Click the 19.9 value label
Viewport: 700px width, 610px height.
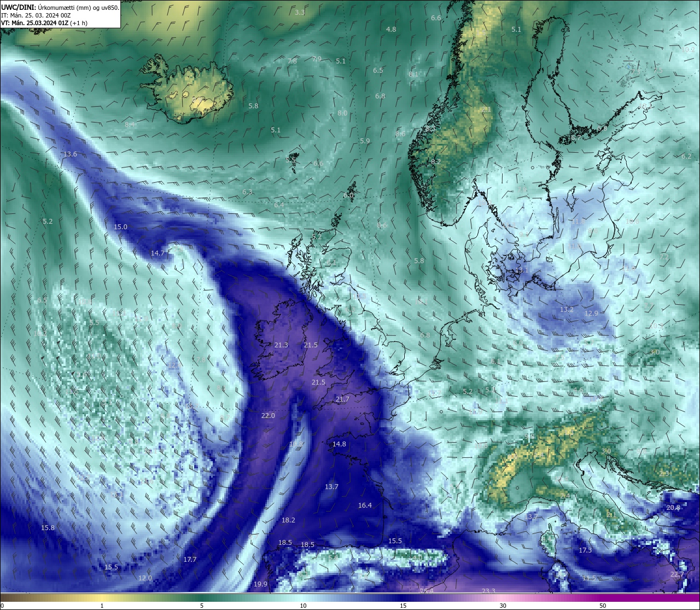click(x=260, y=584)
